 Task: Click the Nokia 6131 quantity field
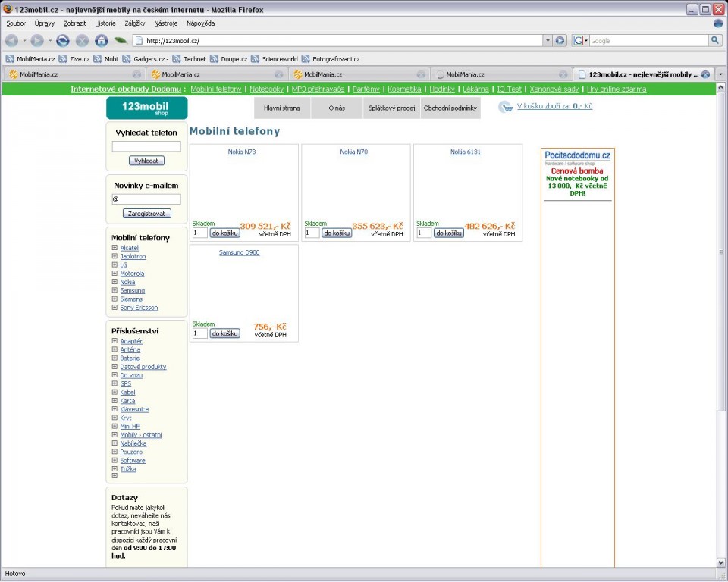pos(424,233)
